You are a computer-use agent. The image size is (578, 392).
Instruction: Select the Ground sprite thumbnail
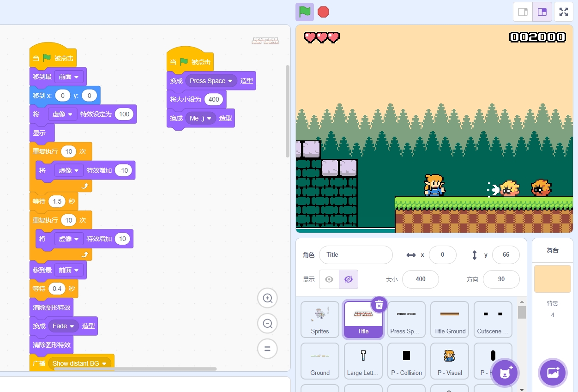pyautogui.click(x=320, y=361)
